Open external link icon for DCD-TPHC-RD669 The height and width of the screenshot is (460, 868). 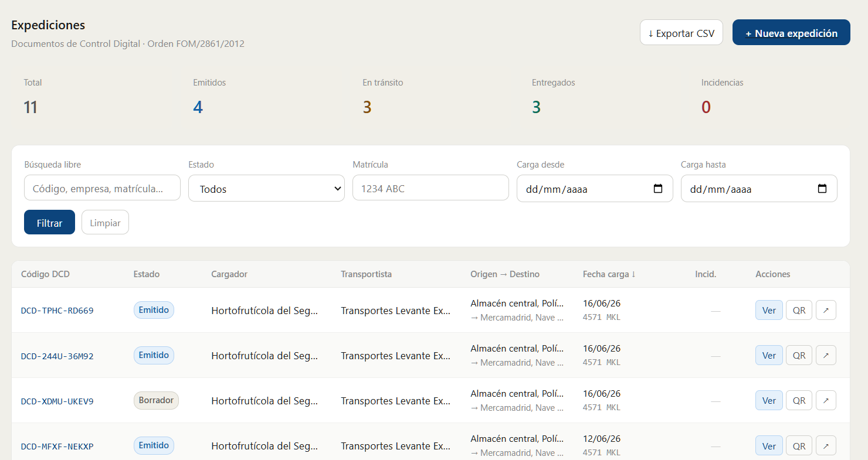[826, 310]
